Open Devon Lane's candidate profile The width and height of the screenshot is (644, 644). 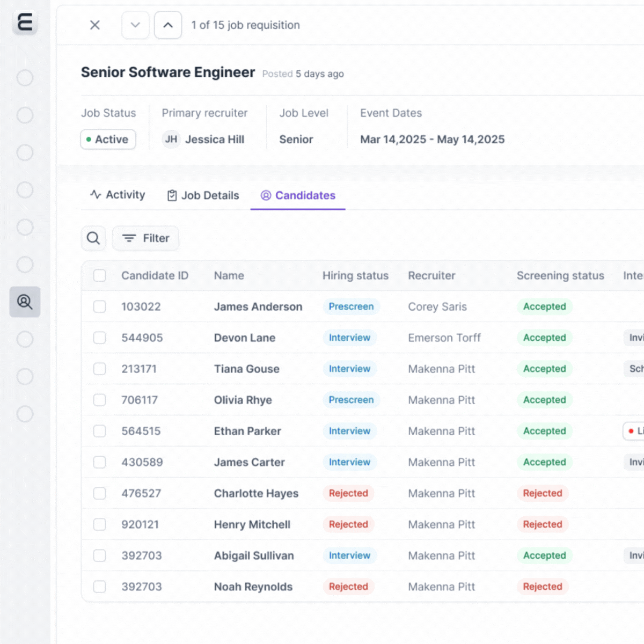[x=244, y=338]
